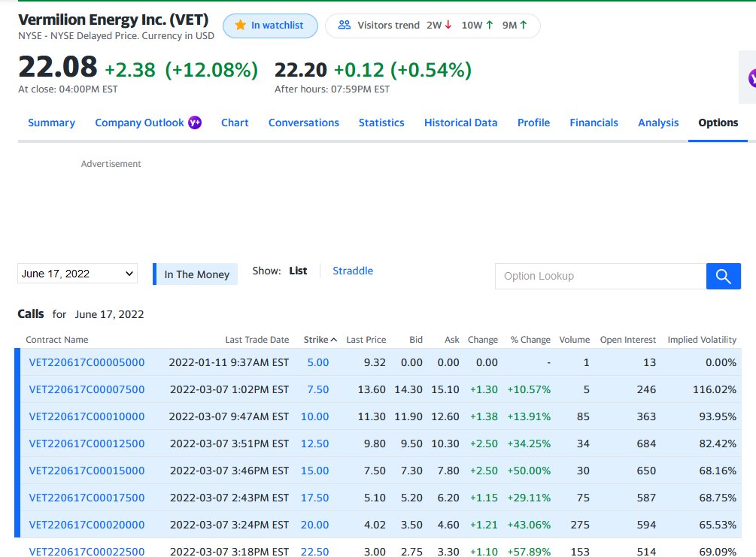This screenshot has width=756, height=557.
Task: Click the last price 9.32
Action: click(x=375, y=362)
